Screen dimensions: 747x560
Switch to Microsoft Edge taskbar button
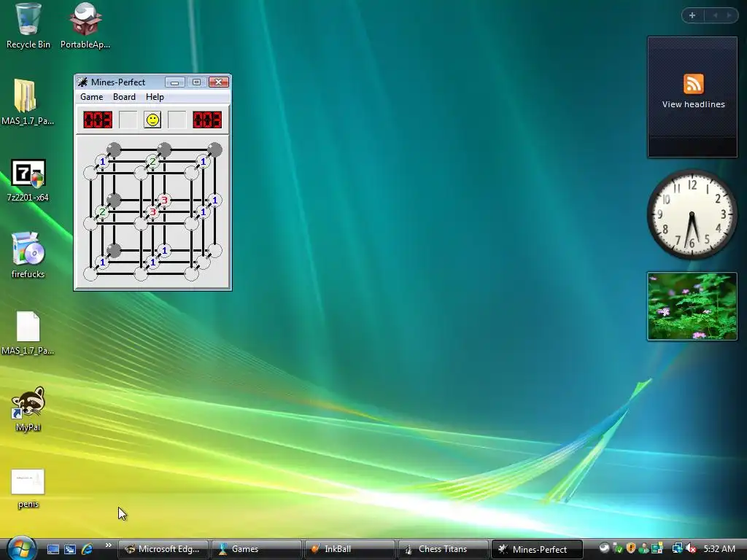[163, 549]
